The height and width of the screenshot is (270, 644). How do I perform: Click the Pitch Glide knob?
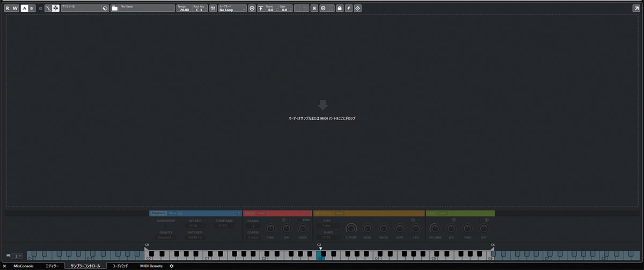pyautogui.click(x=303, y=228)
